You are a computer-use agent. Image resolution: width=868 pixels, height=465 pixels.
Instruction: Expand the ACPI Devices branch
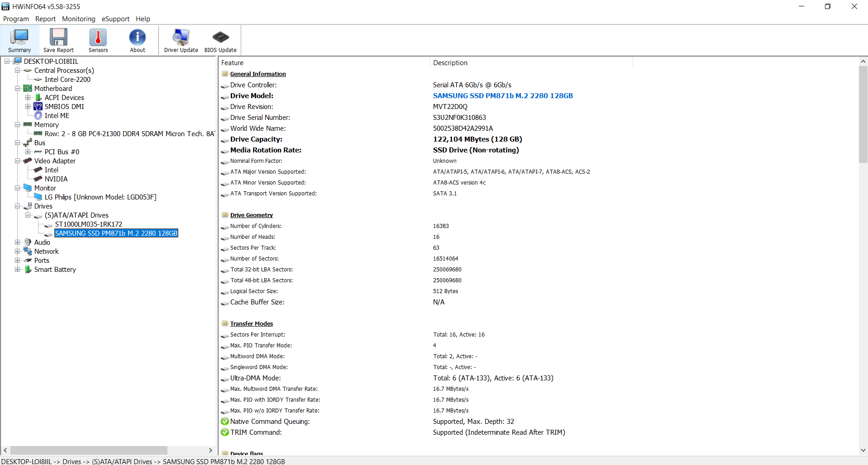28,97
